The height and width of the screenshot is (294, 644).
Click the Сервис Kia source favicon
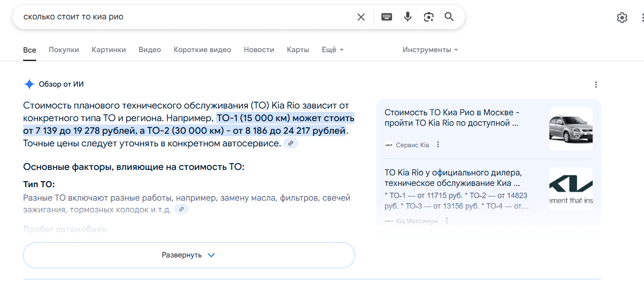pyautogui.click(x=388, y=145)
